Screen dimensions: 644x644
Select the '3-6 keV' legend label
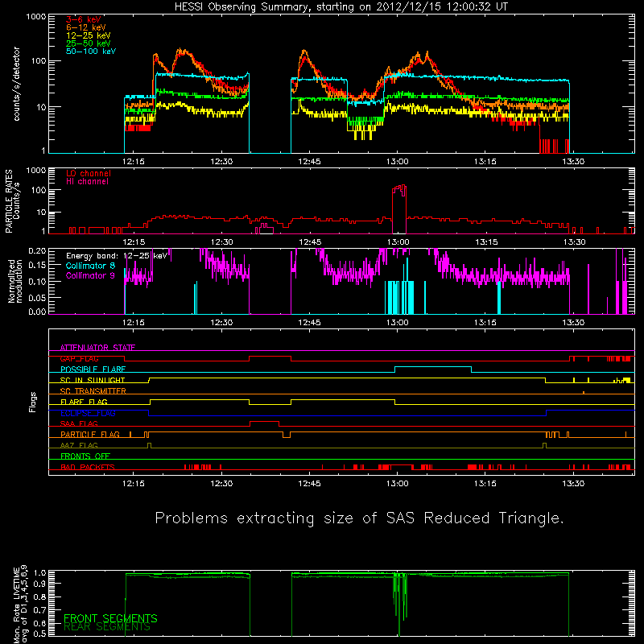pyautogui.click(x=83, y=19)
